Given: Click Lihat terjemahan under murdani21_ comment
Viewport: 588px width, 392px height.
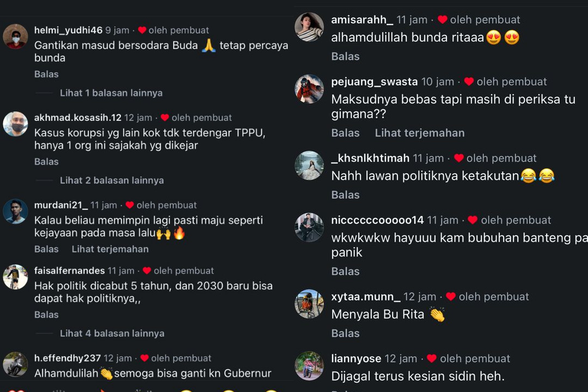Looking at the screenshot, I should coord(110,249).
